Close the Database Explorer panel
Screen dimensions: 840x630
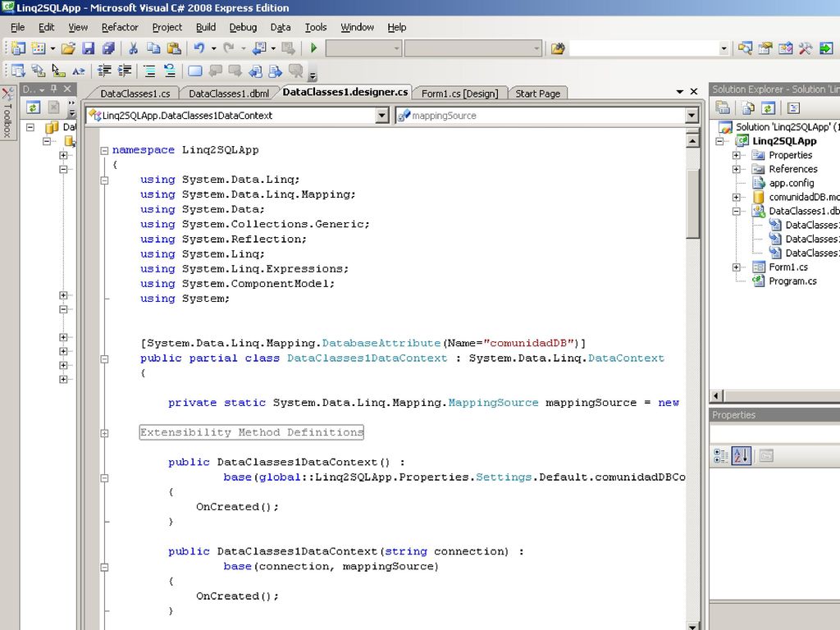pos(67,89)
